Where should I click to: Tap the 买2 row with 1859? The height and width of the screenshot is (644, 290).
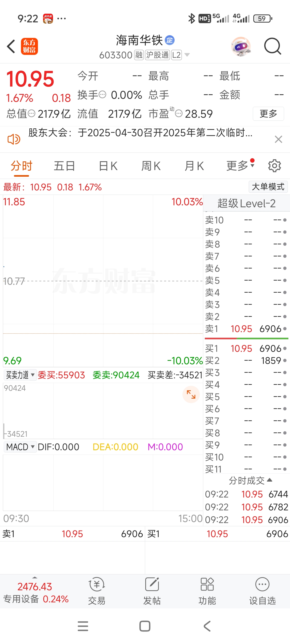tap(246, 360)
